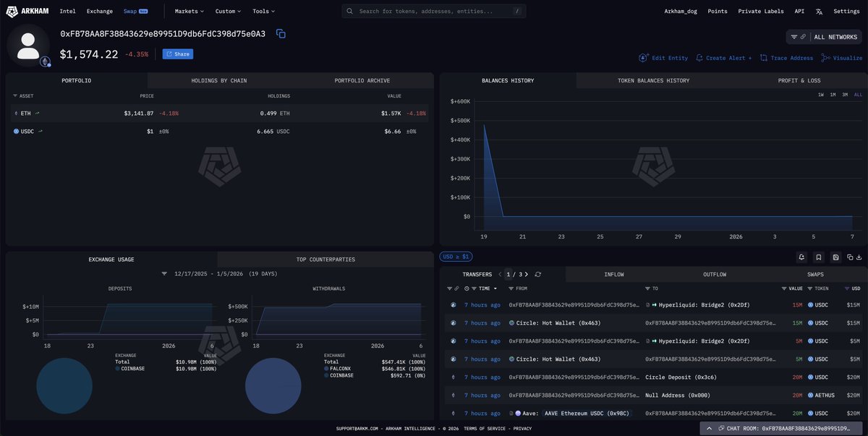The height and width of the screenshot is (436, 868).
Task: Open the Markets dropdown menu
Action: click(190, 12)
